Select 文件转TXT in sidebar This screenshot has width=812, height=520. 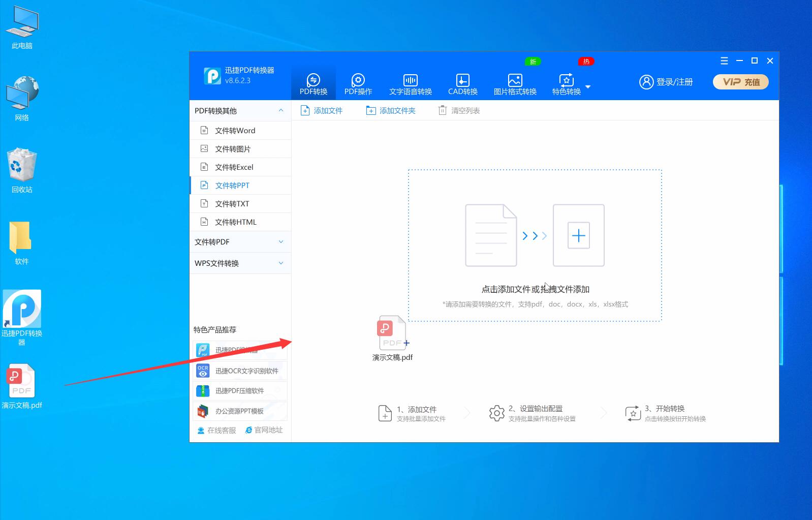[240, 204]
